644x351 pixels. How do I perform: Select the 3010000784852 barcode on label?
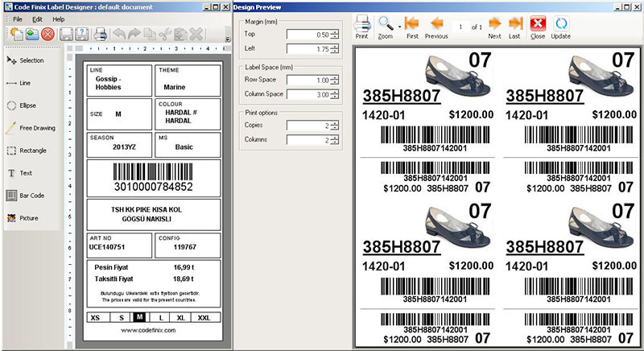(x=153, y=177)
